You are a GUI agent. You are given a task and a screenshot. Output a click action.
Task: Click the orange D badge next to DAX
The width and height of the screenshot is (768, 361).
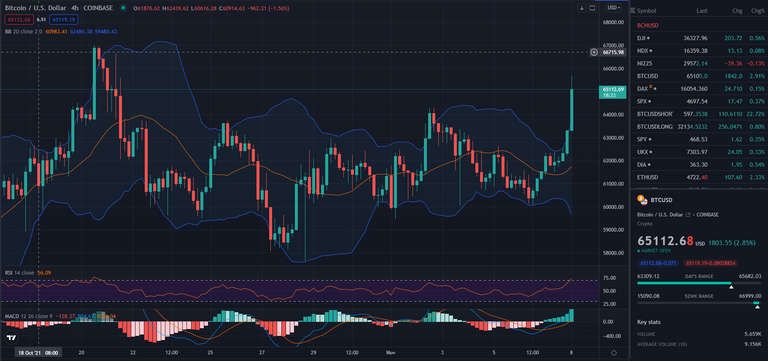click(651, 87)
